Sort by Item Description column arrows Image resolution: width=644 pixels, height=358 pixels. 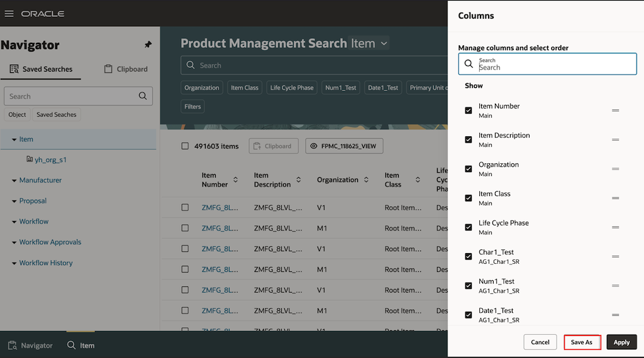[x=299, y=180]
